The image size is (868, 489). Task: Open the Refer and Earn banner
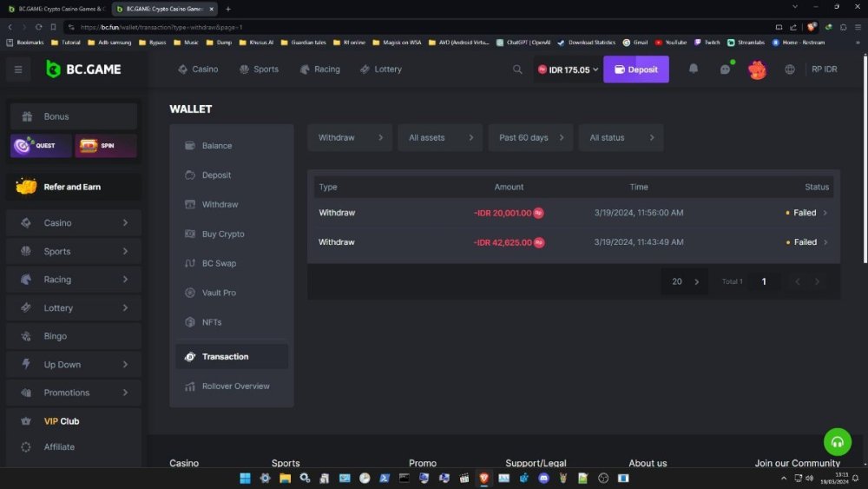point(73,187)
